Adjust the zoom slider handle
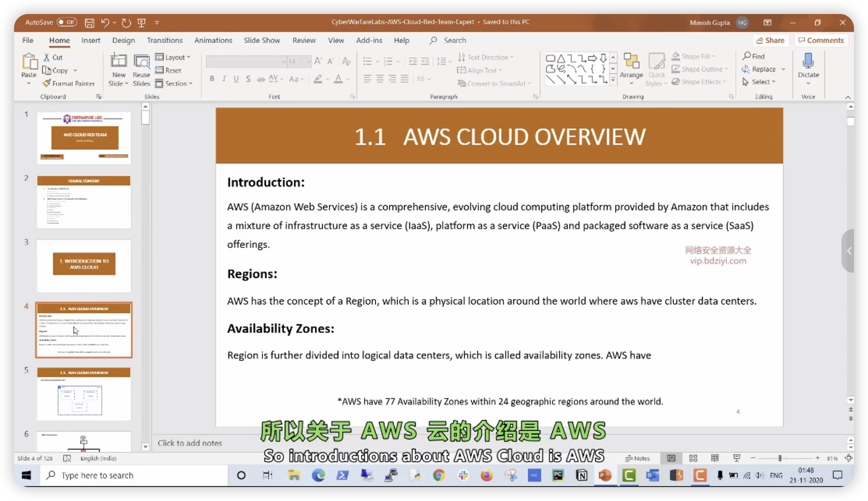 click(x=780, y=458)
